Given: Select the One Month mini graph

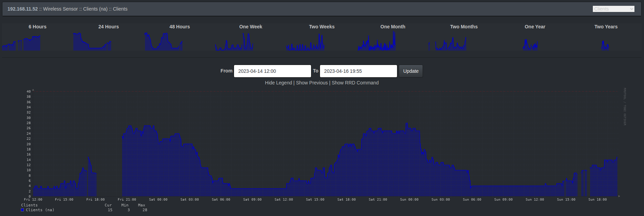Looking at the screenshot, I should [x=377, y=42].
